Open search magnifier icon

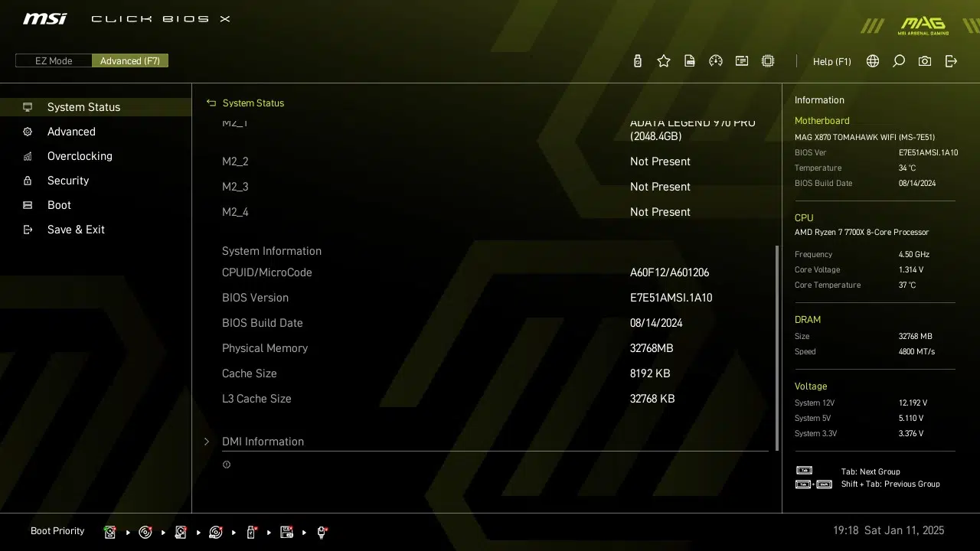tap(899, 61)
